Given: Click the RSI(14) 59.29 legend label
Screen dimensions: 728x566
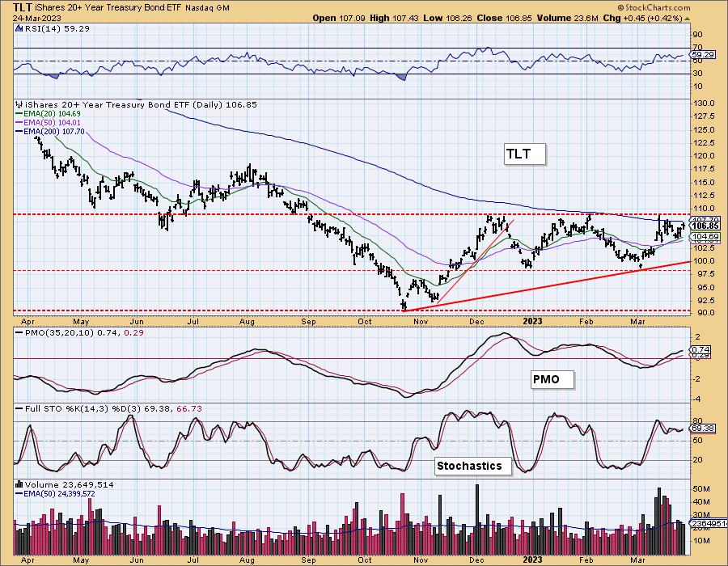Looking at the screenshot, I should pyautogui.click(x=57, y=28).
